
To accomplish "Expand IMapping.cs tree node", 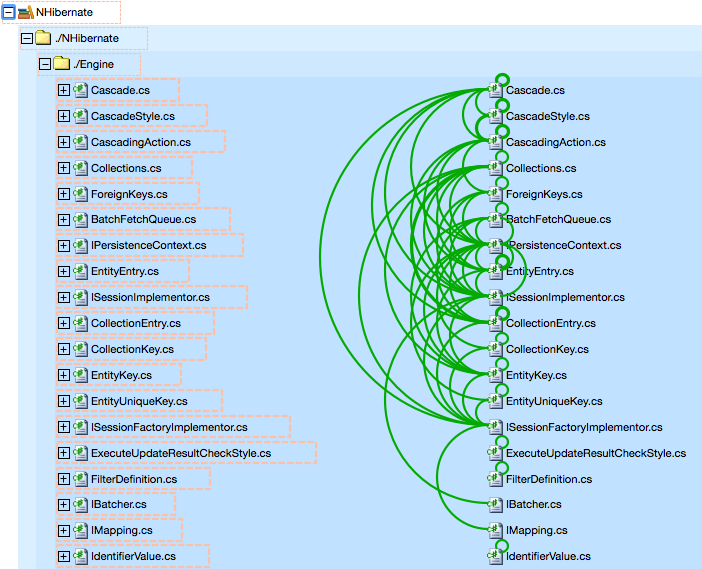I will point(64,530).
